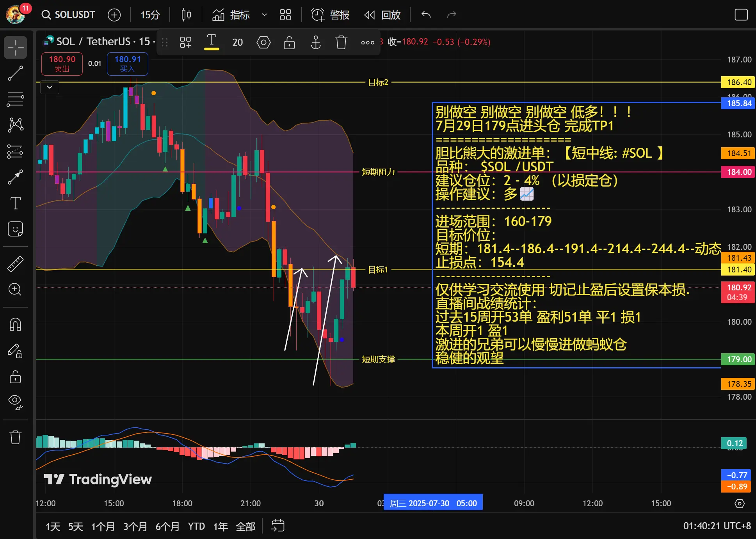Select the left sidebar text tool
Viewport: 756px width, 539px height.
coord(15,203)
